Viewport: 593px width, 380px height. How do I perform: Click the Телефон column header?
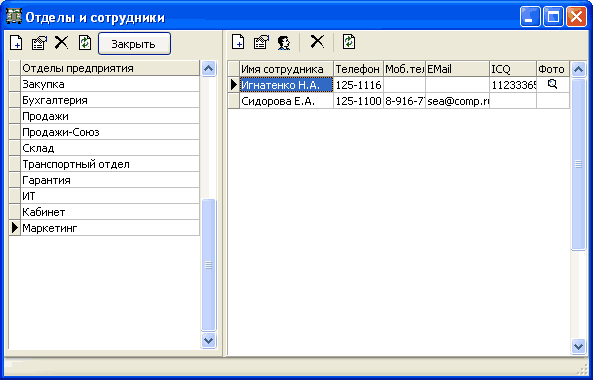[358, 69]
